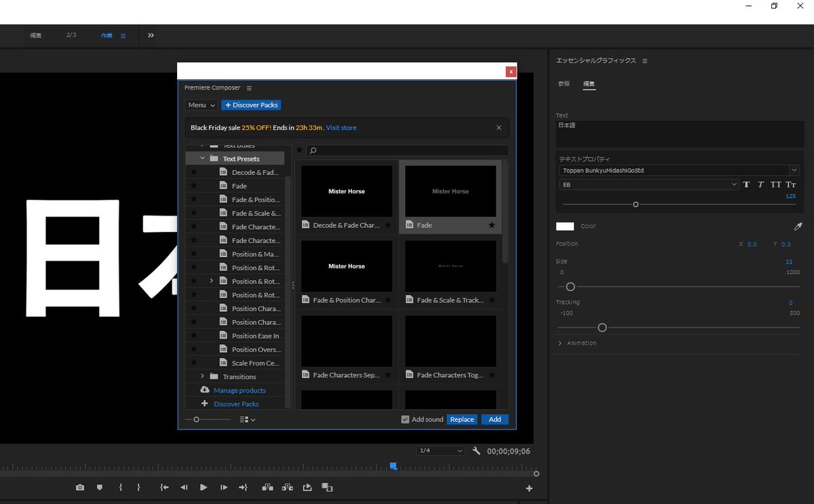The image size is (814, 504).
Task: Switch to the 参照 tab
Action: (564, 84)
